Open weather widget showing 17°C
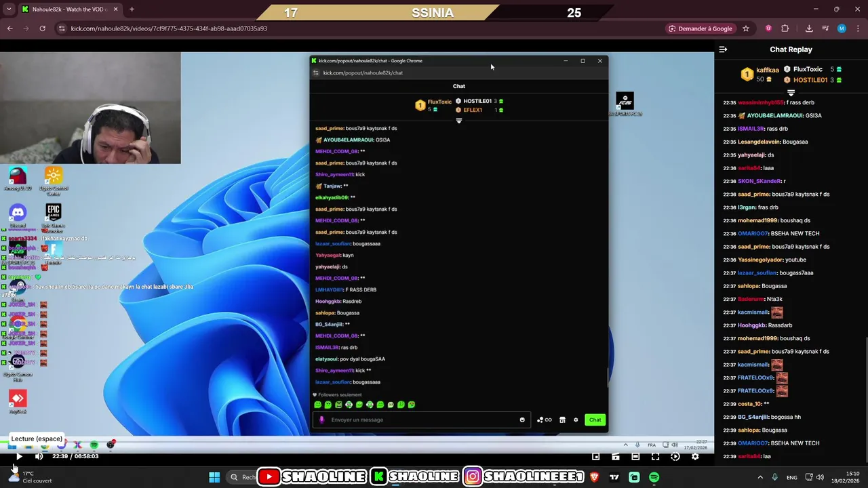 point(29,477)
